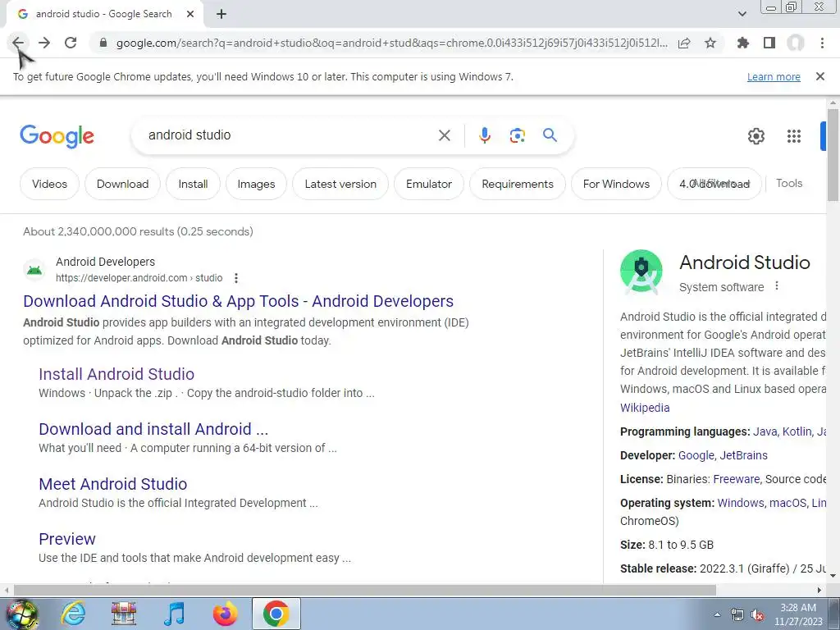Viewport: 840px width, 630px height.
Task: Open the Google apps grid
Action: pos(794,136)
